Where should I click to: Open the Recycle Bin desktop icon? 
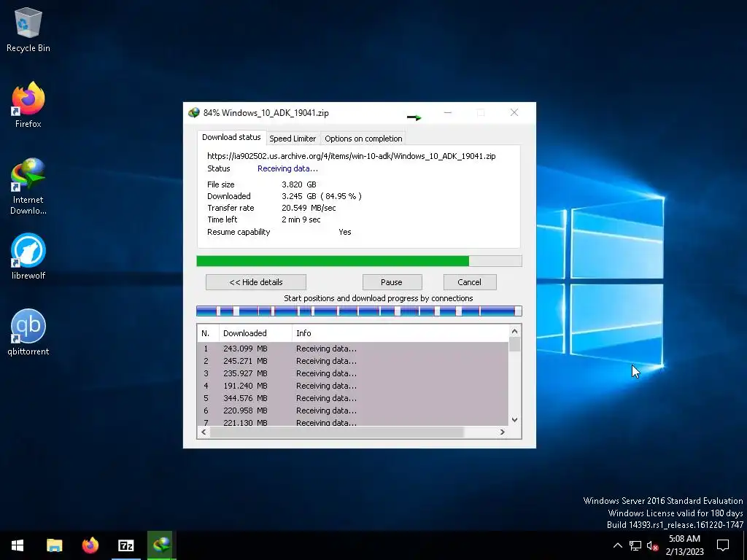point(28,29)
